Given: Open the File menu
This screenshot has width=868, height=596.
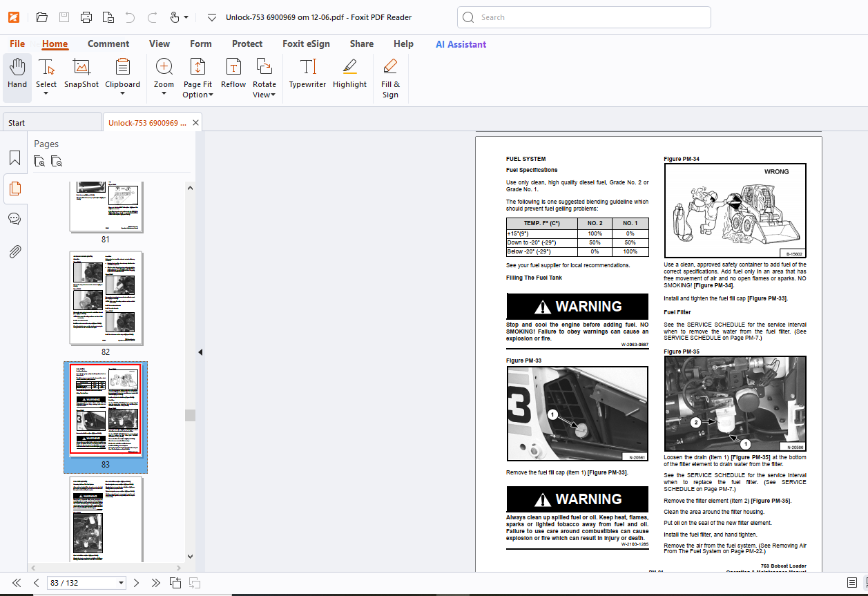Looking at the screenshot, I should 17,44.
